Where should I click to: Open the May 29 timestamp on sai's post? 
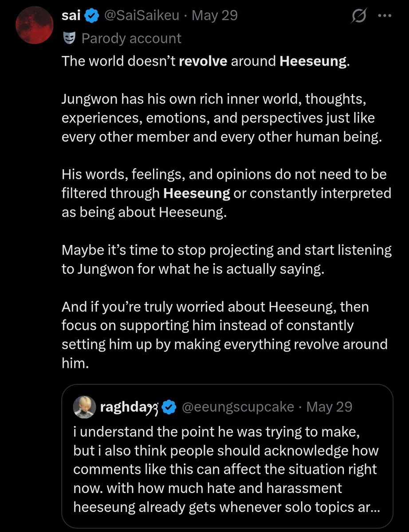coord(215,16)
